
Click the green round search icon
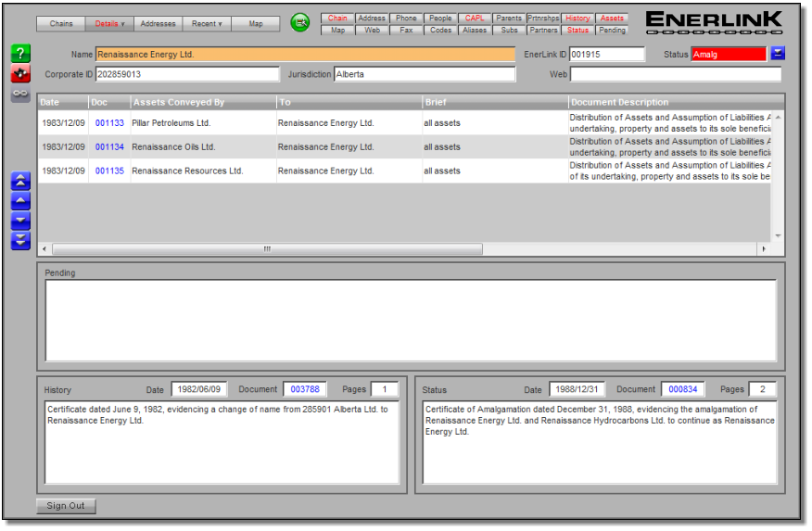pyautogui.click(x=300, y=23)
